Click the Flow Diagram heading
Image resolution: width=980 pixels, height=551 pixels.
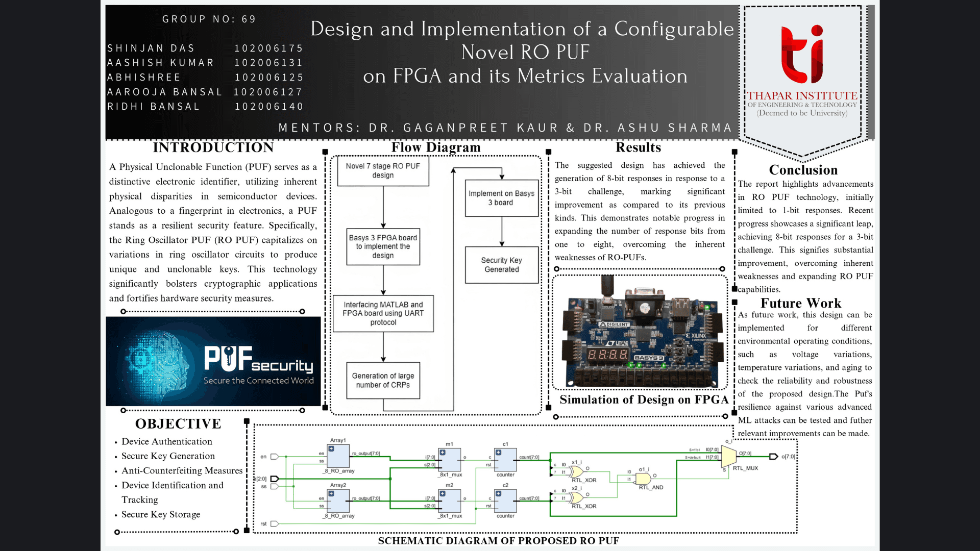[436, 147]
